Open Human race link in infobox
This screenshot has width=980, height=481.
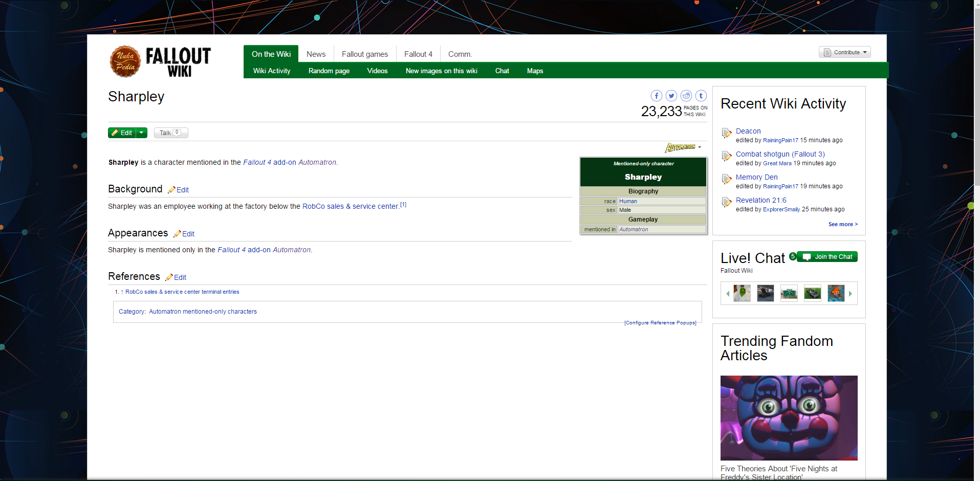(628, 201)
